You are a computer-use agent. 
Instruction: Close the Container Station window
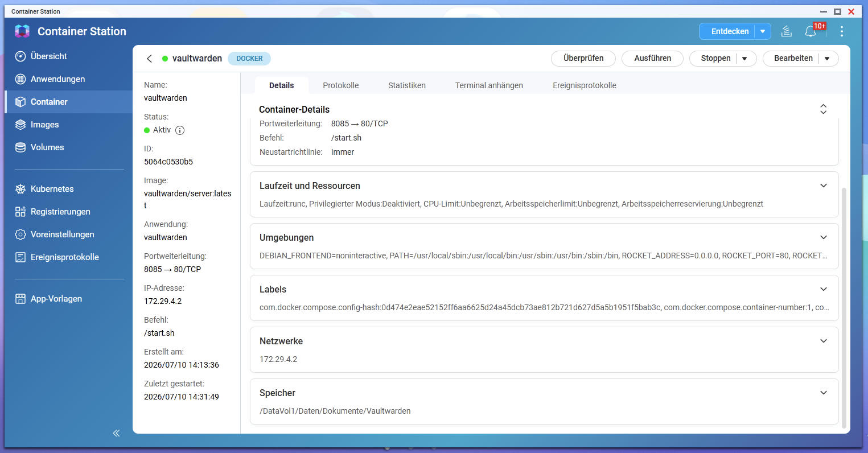(851, 11)
